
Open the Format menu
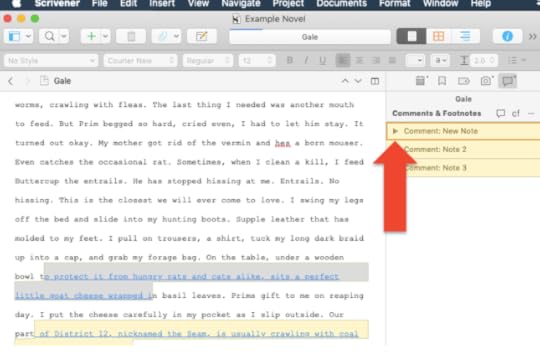pyautogui.click(x=395, y=4)
